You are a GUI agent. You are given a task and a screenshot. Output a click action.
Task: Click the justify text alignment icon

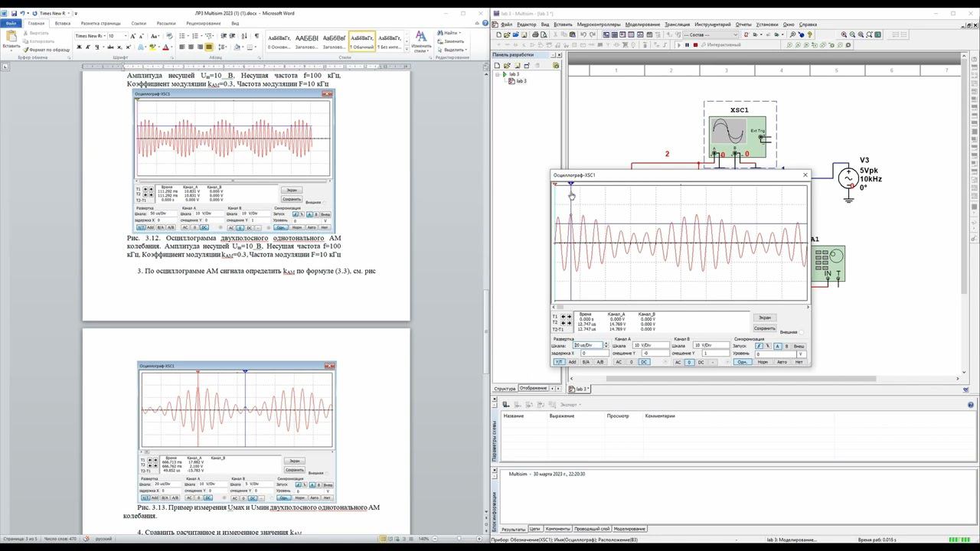(x=209, y=47)
